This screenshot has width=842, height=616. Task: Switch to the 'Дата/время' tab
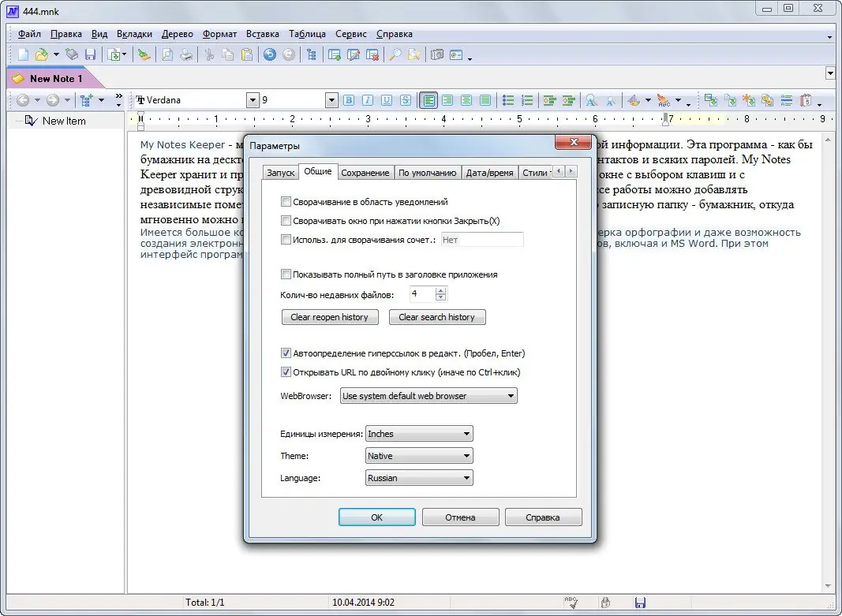(490, 172)
